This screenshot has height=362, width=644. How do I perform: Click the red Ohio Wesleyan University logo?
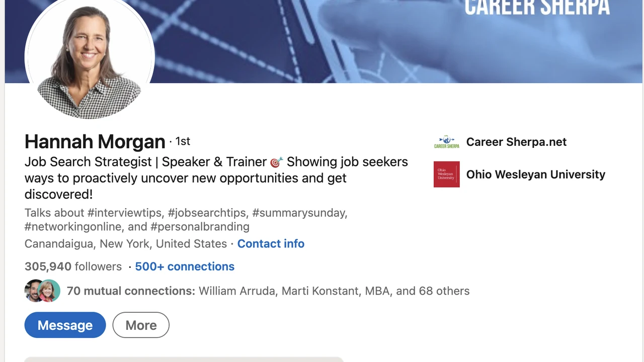pyautogui.click(x=447, y=174)
